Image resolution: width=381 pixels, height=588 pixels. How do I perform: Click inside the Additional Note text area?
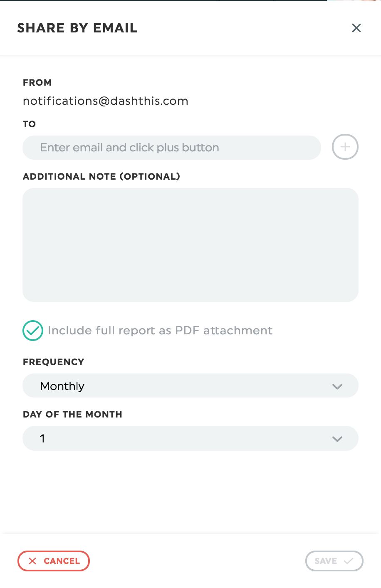[x=190, y=245]
